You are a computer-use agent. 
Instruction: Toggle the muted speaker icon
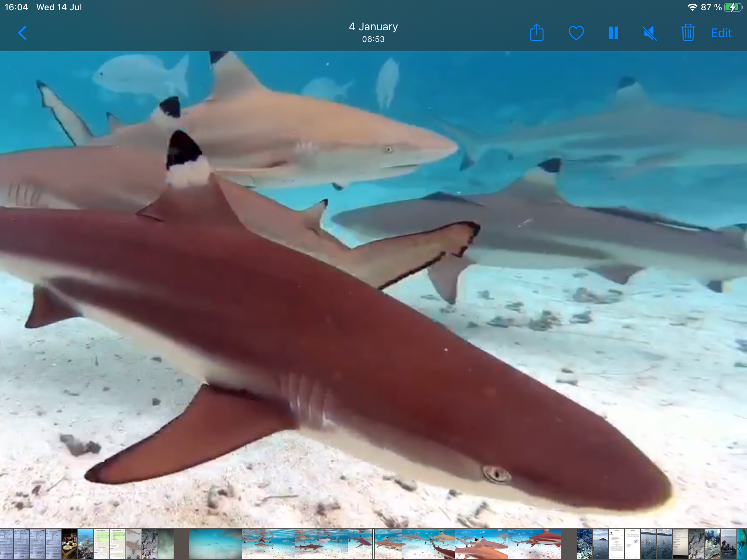(x=650, y=33)
